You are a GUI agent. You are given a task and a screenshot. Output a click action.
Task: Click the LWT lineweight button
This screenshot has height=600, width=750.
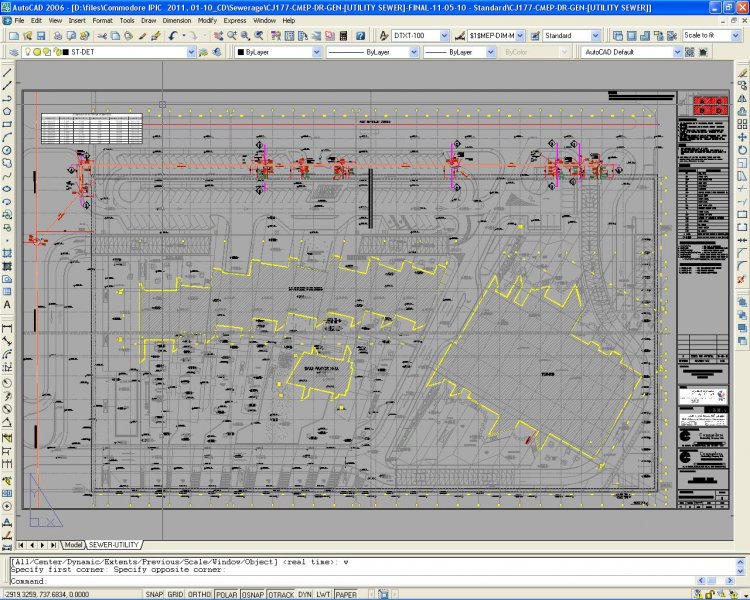322,594
